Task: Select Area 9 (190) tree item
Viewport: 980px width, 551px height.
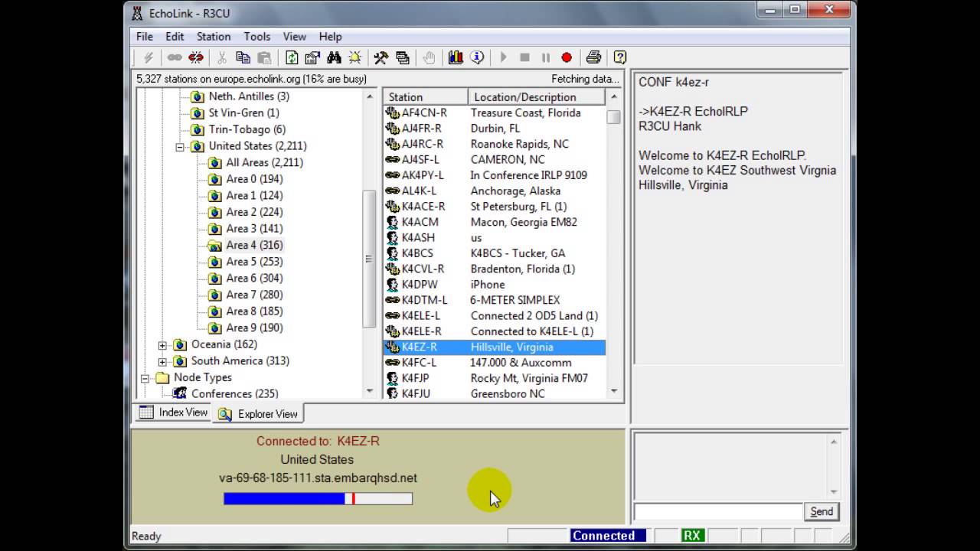Action: click(x=254, y=328)
